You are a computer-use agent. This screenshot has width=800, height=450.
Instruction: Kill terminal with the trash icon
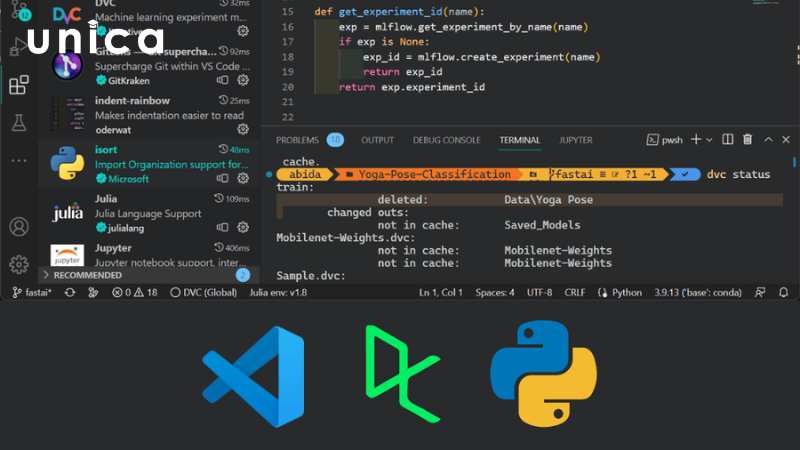pos(747,139)
